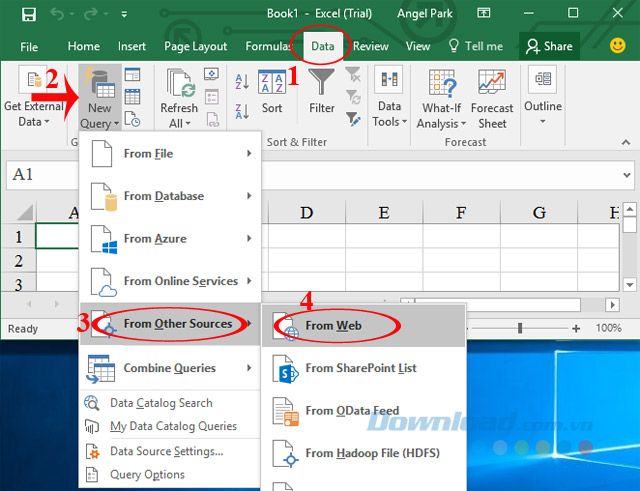Click the zoom slider in status bar
Screen dimensions: 640x491
pos(522,328)
